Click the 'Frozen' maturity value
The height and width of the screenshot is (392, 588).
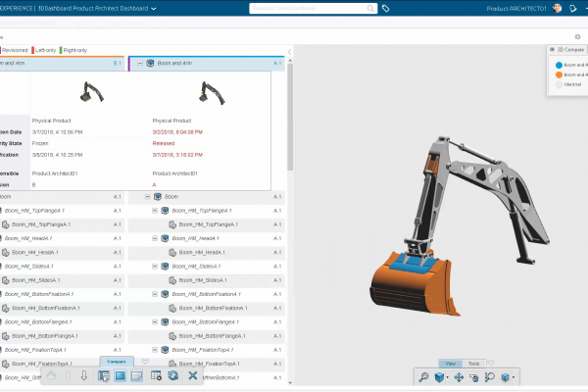(40, 143)
